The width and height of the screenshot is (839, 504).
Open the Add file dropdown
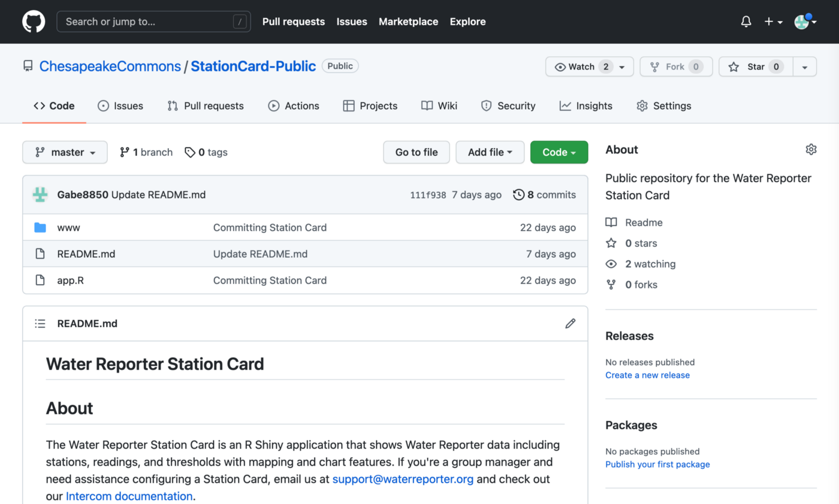[490, 152]
